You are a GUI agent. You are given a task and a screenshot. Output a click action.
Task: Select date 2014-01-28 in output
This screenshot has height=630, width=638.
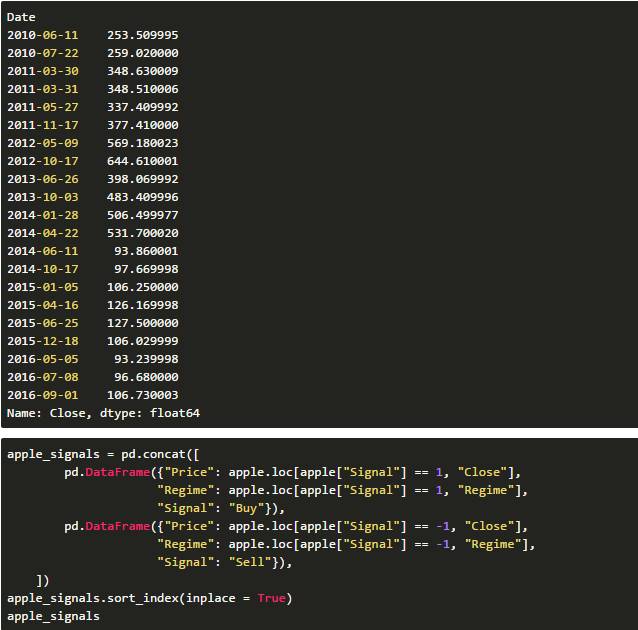[x=43, y=215]
